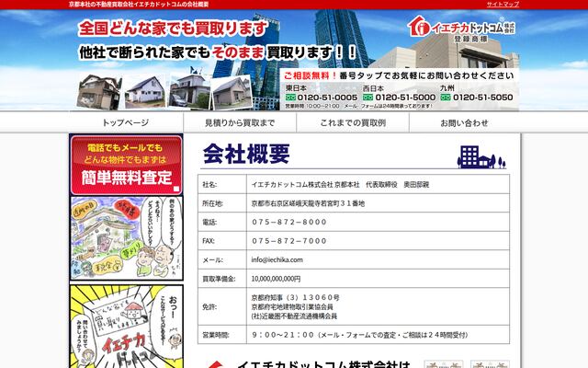Viewport: 588px width, 368px height.
Task: Select the FAX value 075-872-7000
Action: [x=289, y=241]
